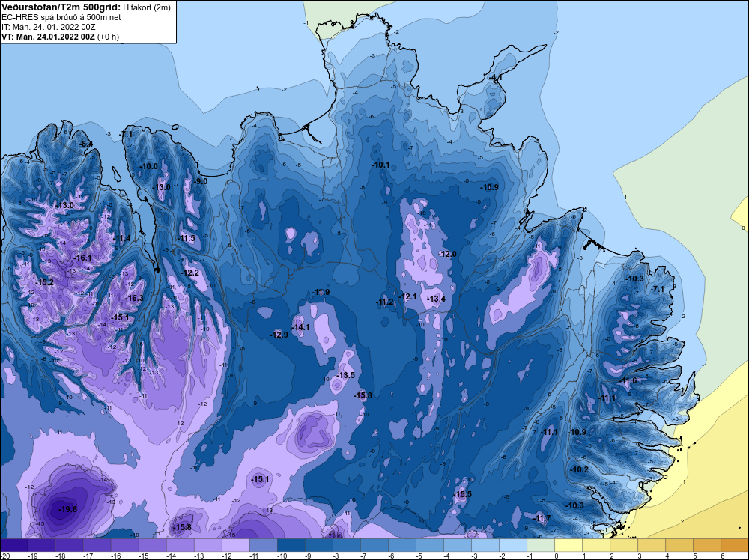Click the "3" label on the color scale
The width and height of the screenshot is (749, 560).
[640, 556]
